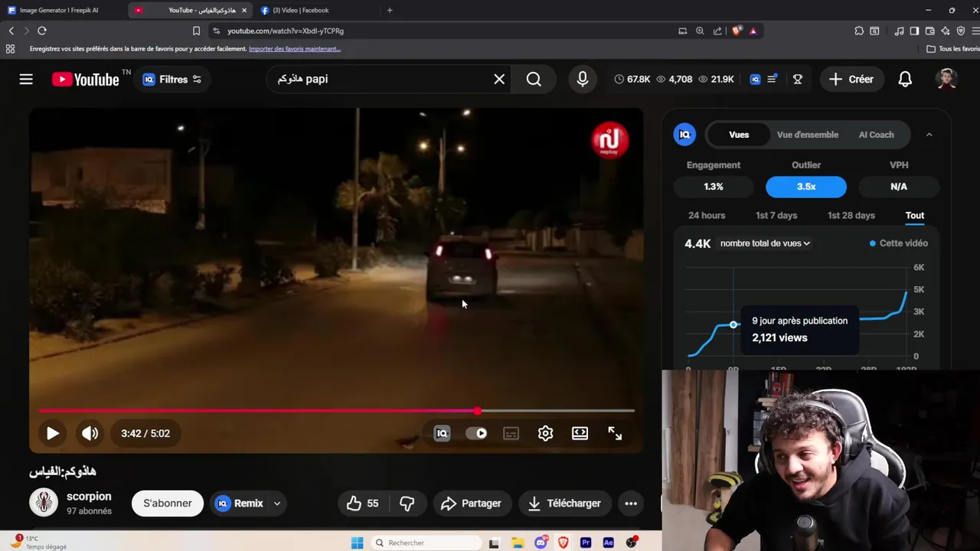The image size is (980, 551).
Task: Open more actions three-dot menu
Action: point(631,503)
